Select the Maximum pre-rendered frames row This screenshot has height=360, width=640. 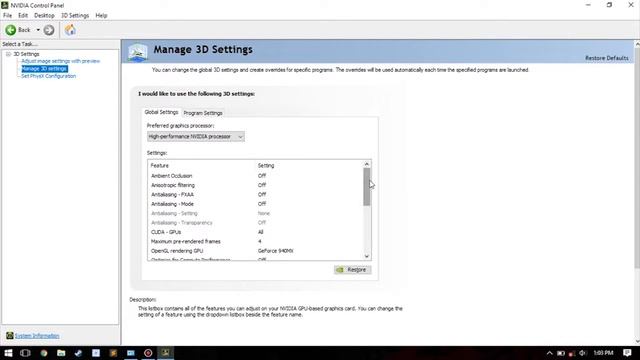tap(256, 241)
